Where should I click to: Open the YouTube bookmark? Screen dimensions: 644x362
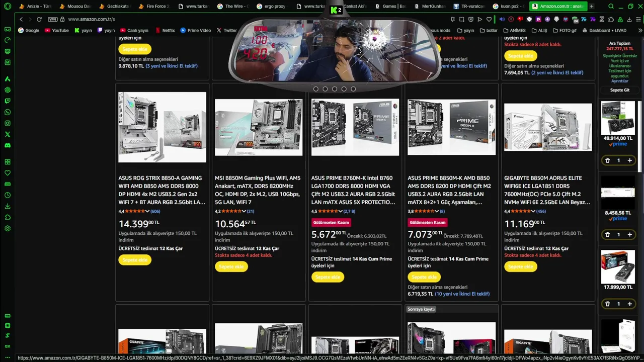coord(56,30)
